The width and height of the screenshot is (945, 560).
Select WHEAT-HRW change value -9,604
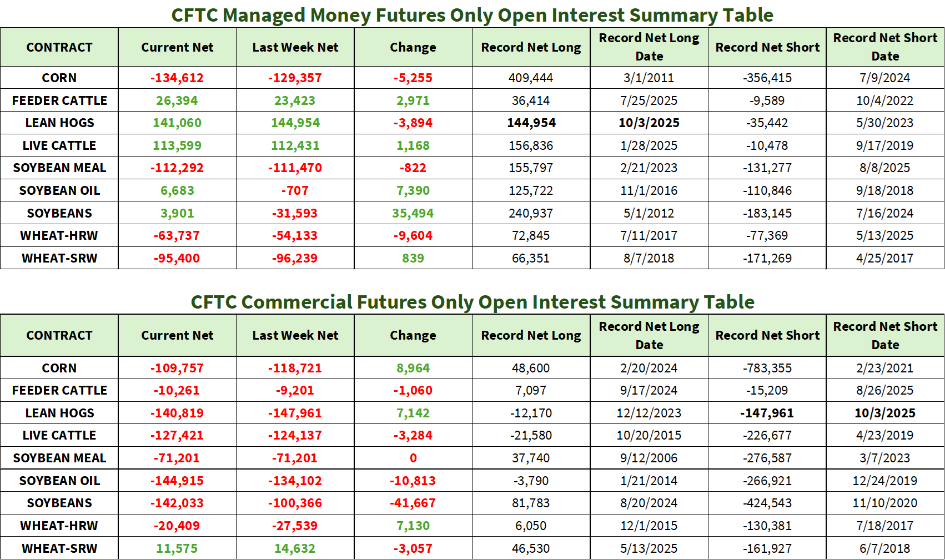click(413, 235)
